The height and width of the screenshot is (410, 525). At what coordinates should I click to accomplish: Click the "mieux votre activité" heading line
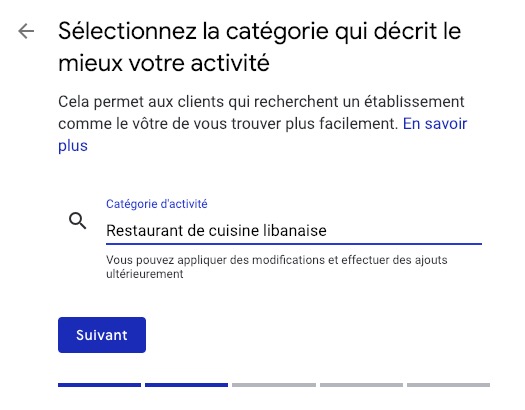click(164, 63)
